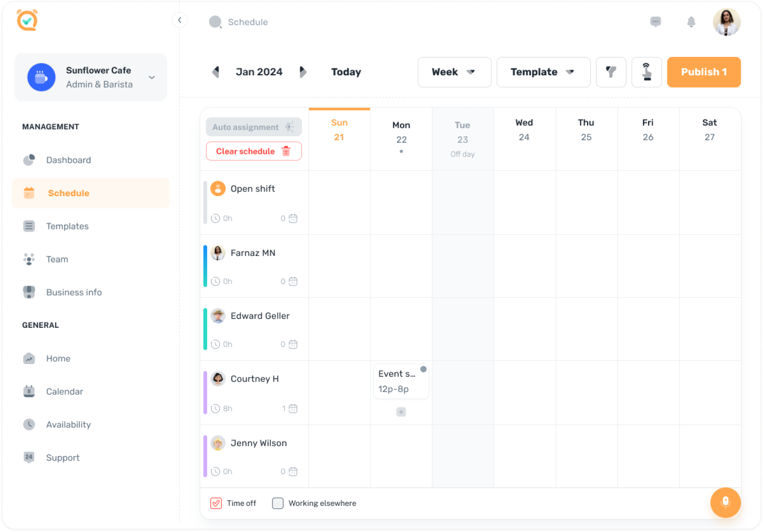This screenshot has width=763, height=532.
Task: Navigate to Team in the sidebar
Action: tap(57, 259)
